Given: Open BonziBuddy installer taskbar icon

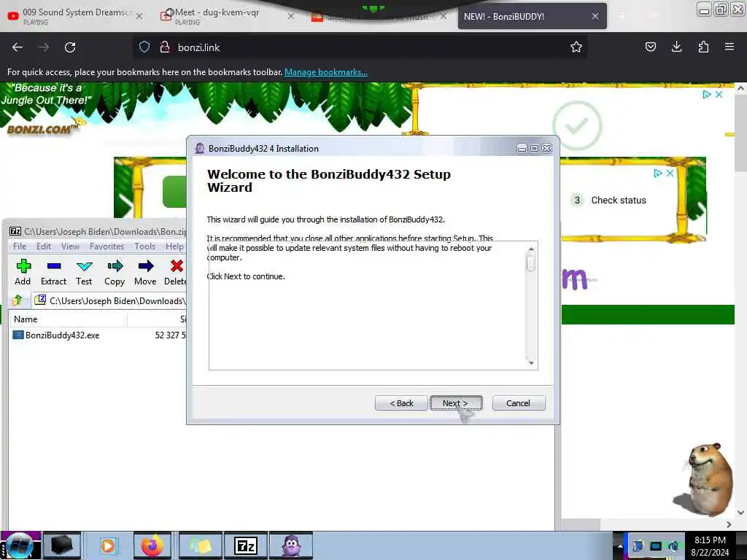Looking at the screenshot, I should point(292,545).
